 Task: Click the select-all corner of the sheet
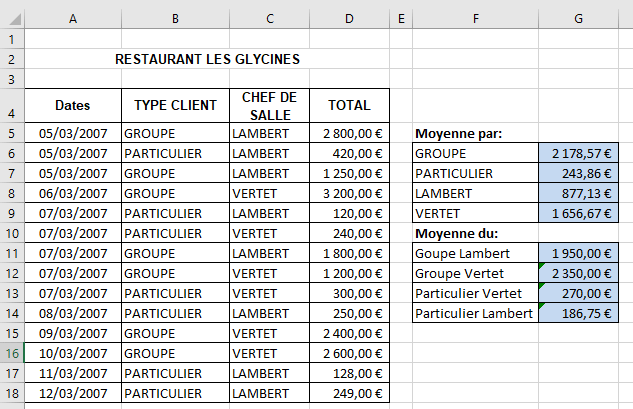point(11,18)
